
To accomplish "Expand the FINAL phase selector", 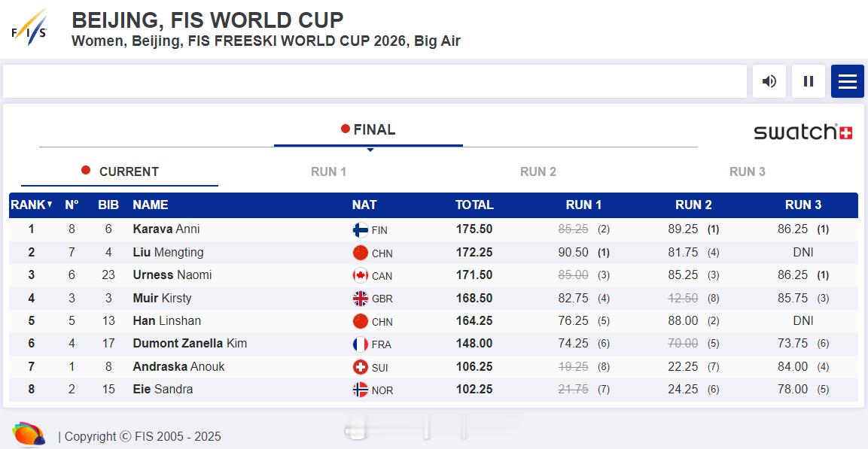I will point(368,130).
